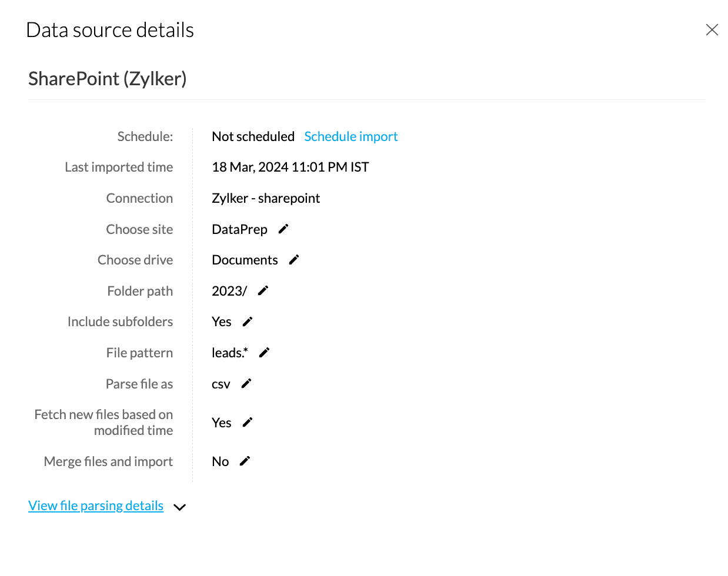
Task: Edit the Include subfolders setting
Action: click(x=248, y=322)
